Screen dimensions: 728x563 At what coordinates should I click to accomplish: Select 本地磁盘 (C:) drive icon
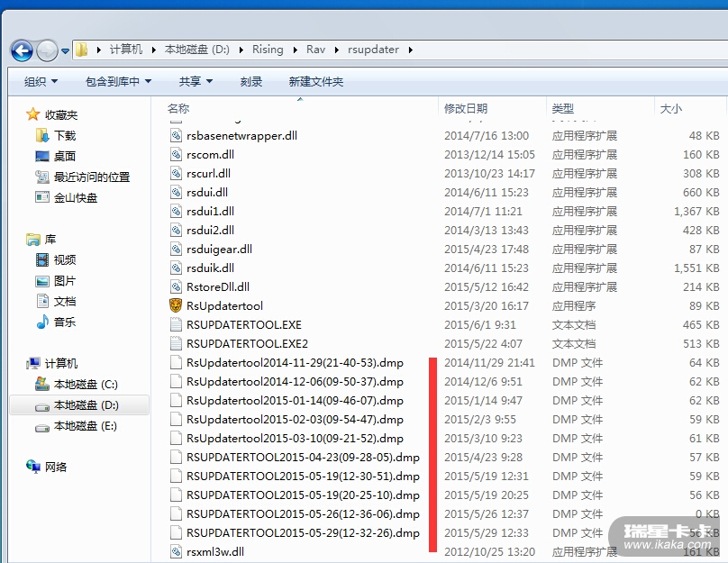[42, 384]
